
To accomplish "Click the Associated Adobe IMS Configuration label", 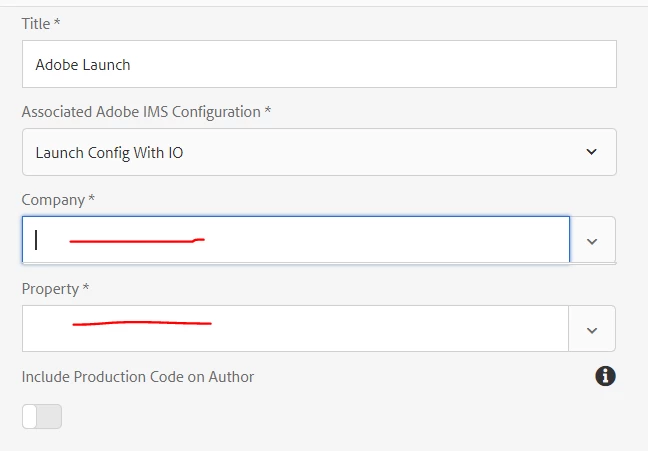I will point(146,112).
